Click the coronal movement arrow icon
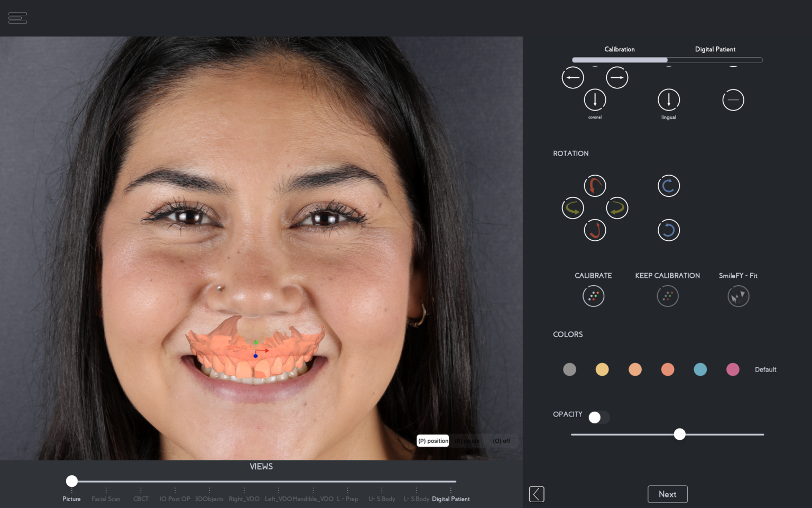The width and height of the screenshot is (812, 508). [x=595, y=101]
